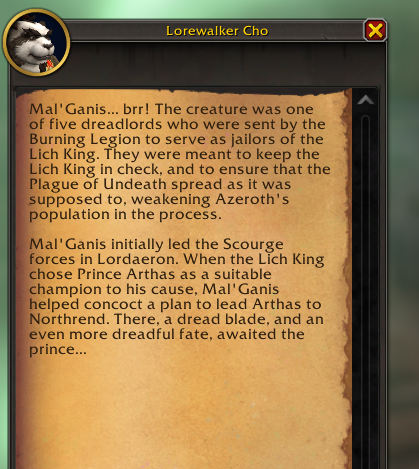Click the final word 'prince...' on the parchment

point(58,350)
